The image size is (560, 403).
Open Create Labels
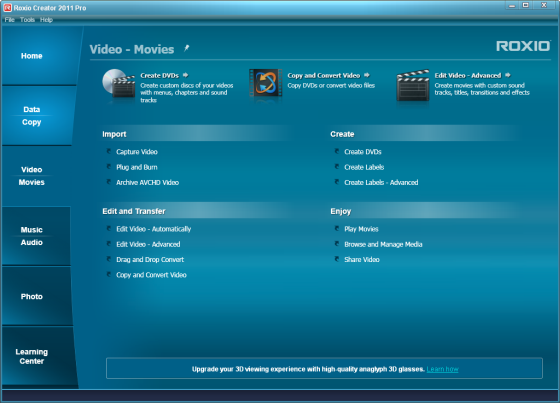[x=364, y=167]
